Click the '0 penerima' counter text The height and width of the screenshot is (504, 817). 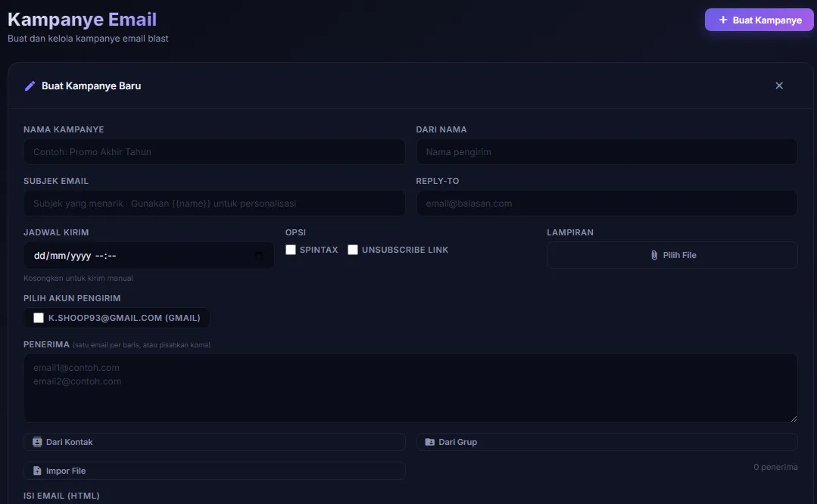[775, 467]
